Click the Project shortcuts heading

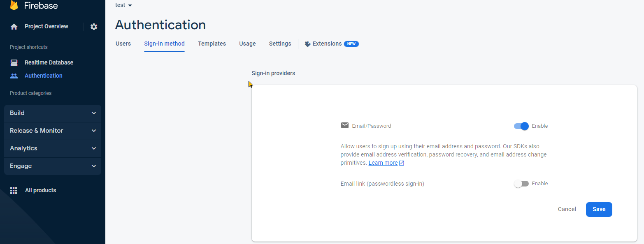[29, 47]
